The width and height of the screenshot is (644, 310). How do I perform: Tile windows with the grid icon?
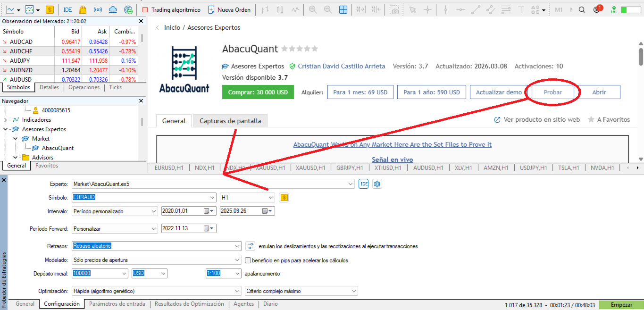tap(343, 9)
